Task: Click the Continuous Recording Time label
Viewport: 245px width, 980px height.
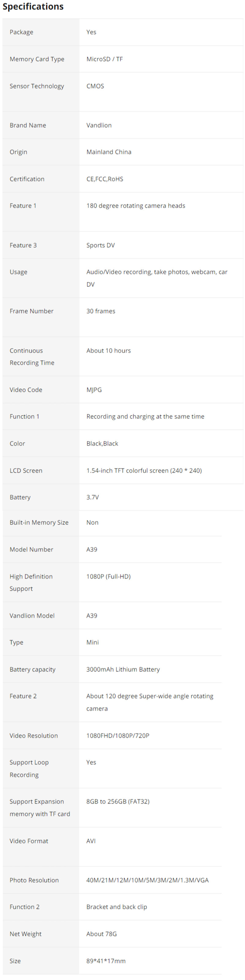Action: 32,357
